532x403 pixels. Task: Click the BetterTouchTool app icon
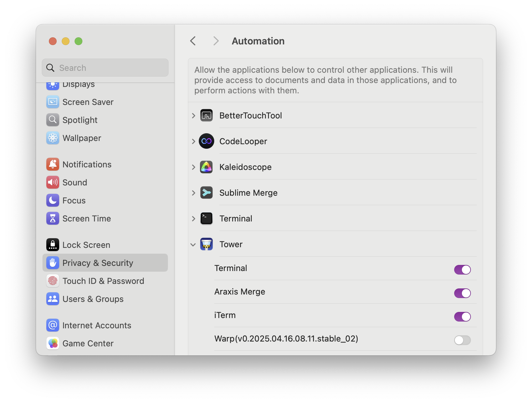coord(206,115)
